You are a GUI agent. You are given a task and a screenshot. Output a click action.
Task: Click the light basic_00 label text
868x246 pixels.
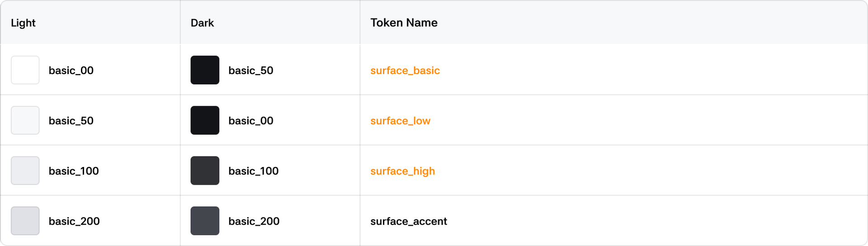pos(71,70)
